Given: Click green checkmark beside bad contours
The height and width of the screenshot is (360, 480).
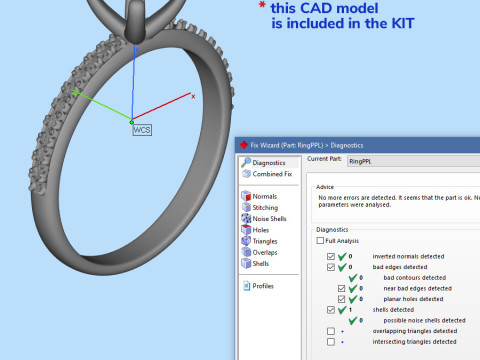Looking at the screenshot, I should click(353, 277).
